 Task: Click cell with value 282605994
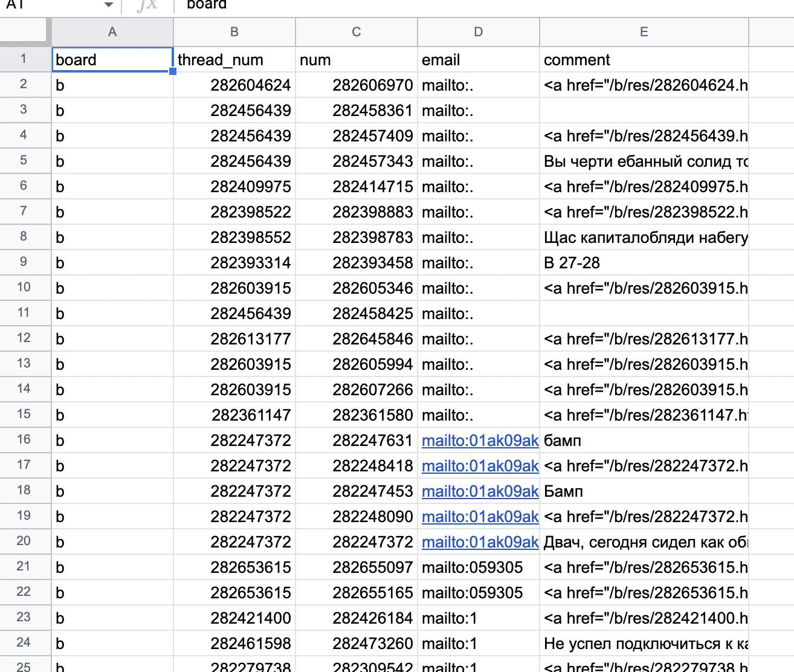pos(357,364)
